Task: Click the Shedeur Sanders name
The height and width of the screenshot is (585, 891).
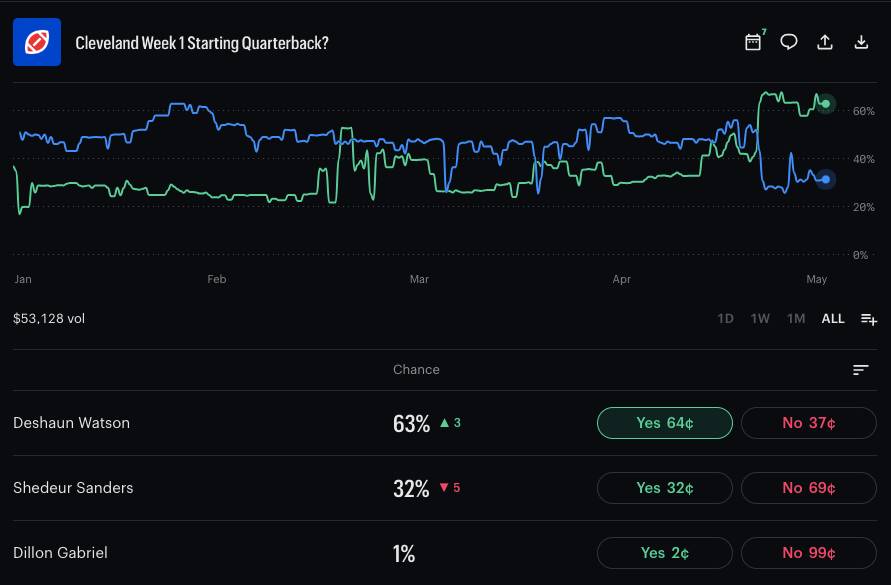Action: (x=73, y=488)
